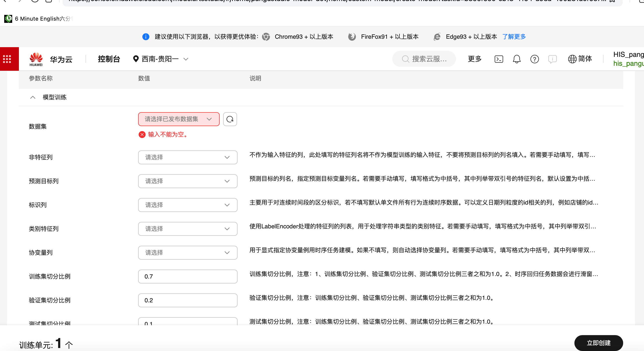
Task: Click the 训练集切分比例 input with 0.7
Action: (x=188, y=276)
